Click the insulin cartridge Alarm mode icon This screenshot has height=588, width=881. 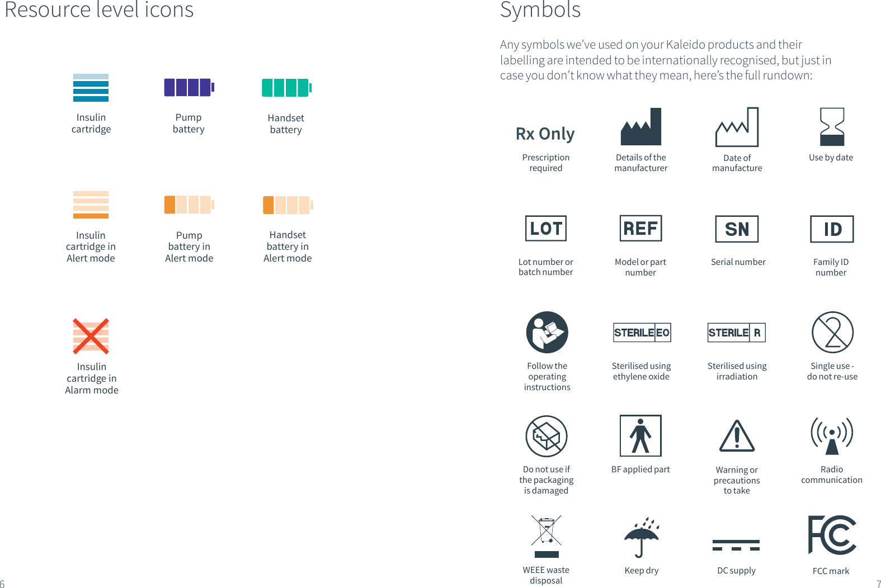(91, 336)
